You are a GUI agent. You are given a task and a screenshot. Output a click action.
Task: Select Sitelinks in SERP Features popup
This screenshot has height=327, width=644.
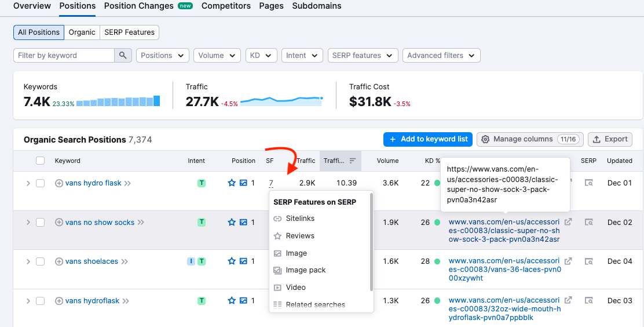tap(300, 219)
